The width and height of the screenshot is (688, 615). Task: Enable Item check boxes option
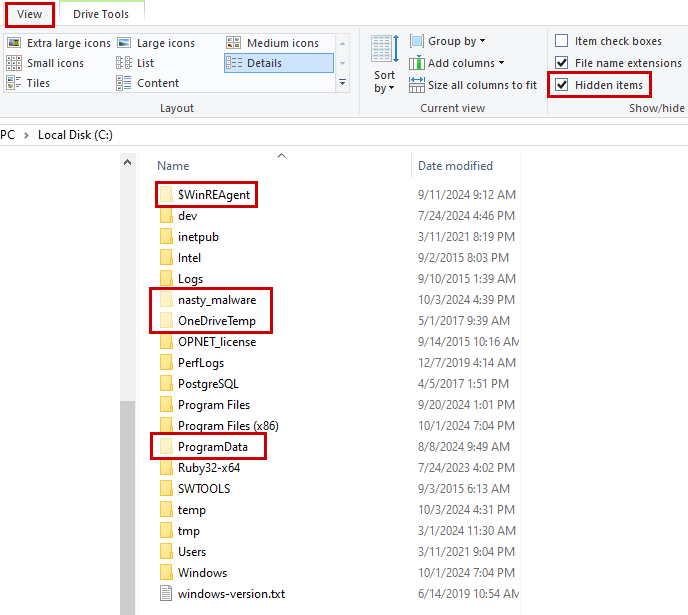pyautogui.click(x=562, y=41)
